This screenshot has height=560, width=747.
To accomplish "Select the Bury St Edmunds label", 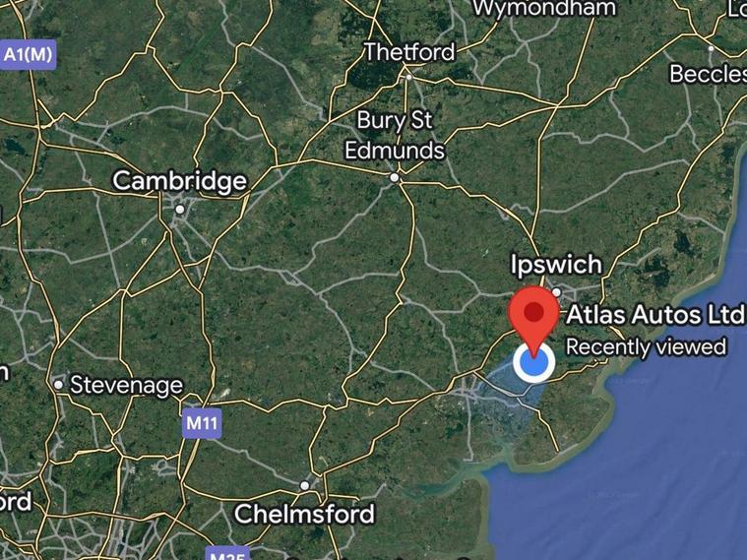I will pyautogui.click(x=395, y=136).
